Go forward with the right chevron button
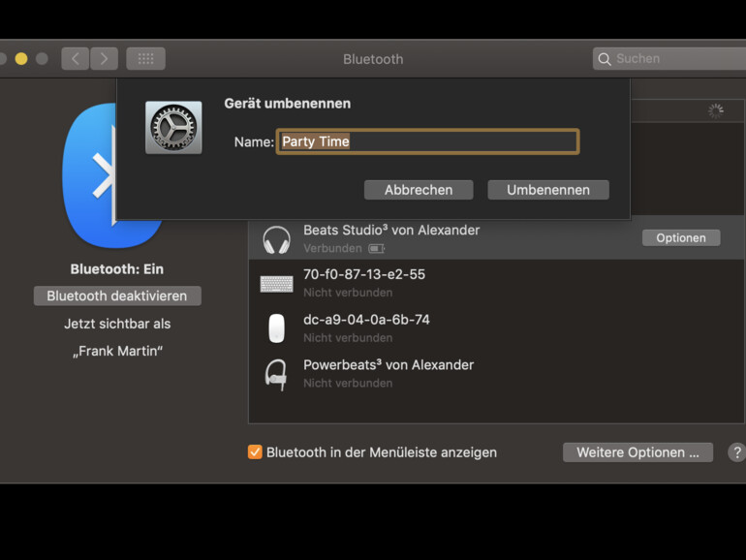The width and height of the screenshot is (746, 560). tap(105, 58)
